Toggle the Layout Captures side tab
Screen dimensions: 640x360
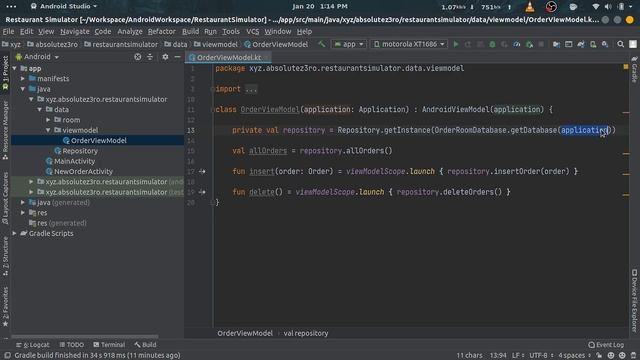[x=5, y=198]
